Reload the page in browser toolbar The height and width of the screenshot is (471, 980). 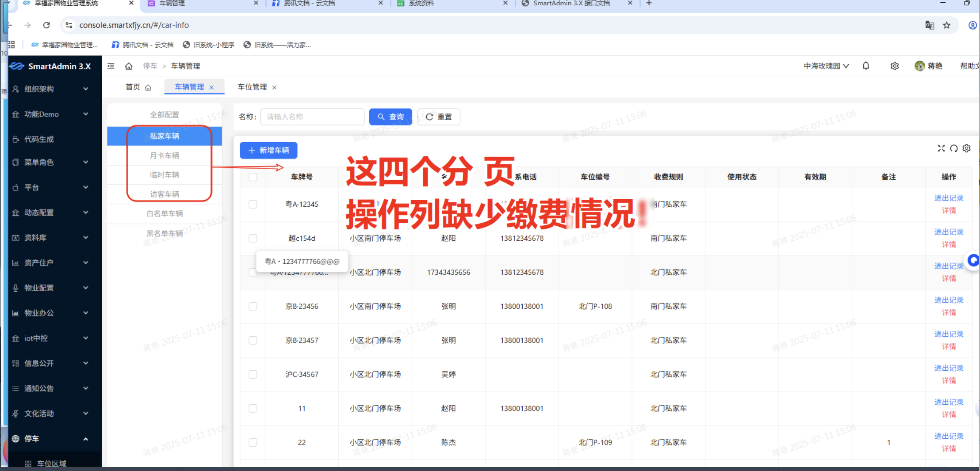pos(46,25)
